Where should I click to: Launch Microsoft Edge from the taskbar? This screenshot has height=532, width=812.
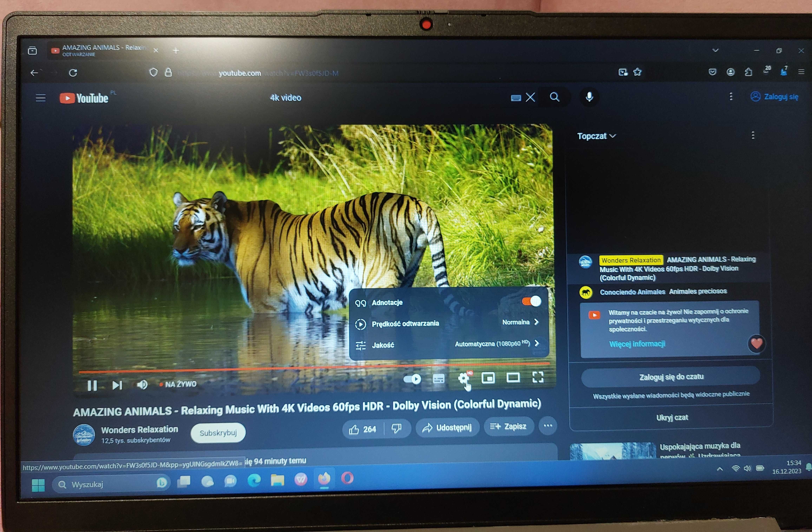click(254, 480)
